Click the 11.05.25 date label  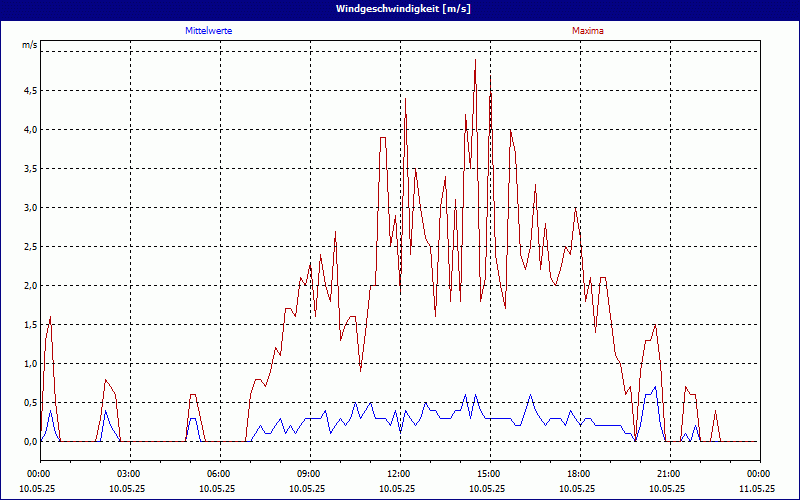coord(758,489)
